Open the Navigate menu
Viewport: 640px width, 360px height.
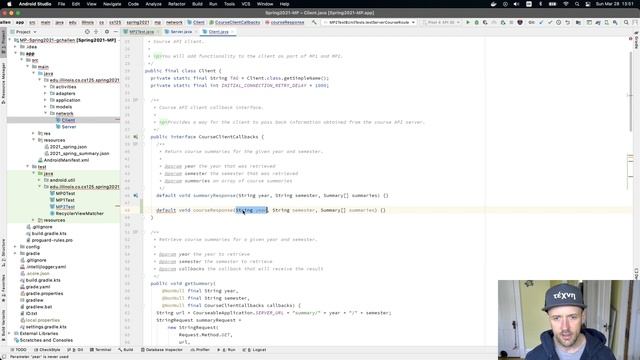coord(112,4)
